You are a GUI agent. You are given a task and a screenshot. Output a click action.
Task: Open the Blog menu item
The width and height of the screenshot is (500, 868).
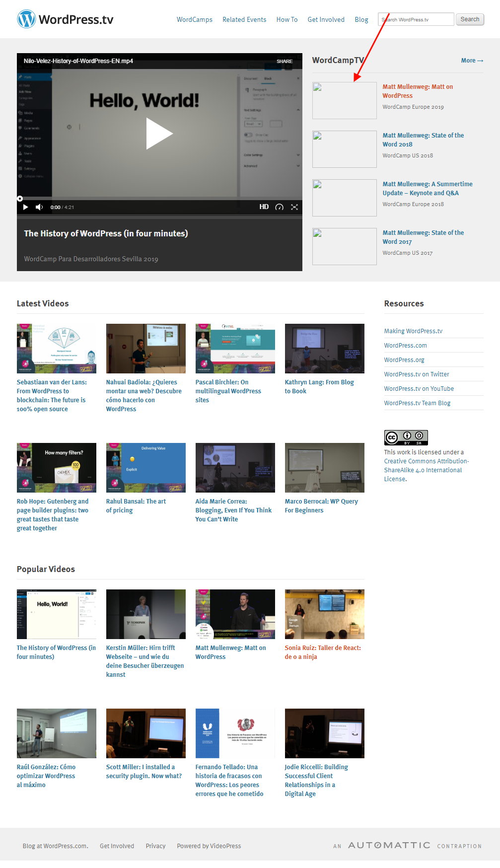click(361, 20)
